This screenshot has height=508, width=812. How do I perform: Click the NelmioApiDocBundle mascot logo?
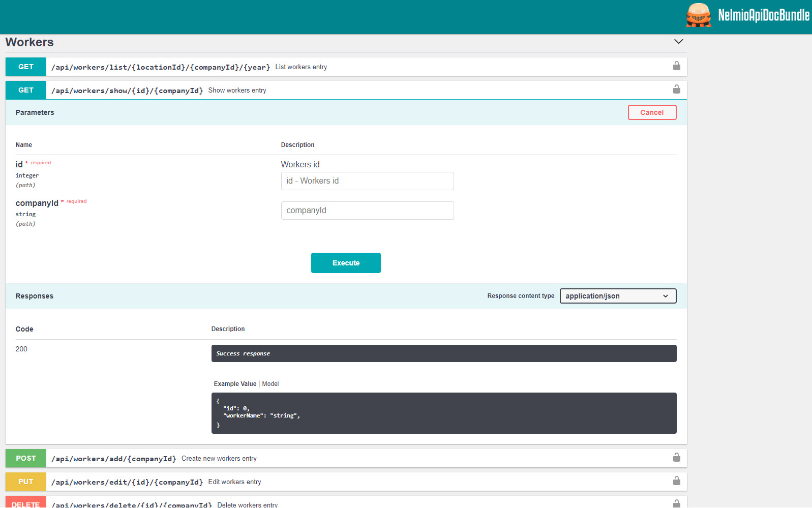coord(698,15)
